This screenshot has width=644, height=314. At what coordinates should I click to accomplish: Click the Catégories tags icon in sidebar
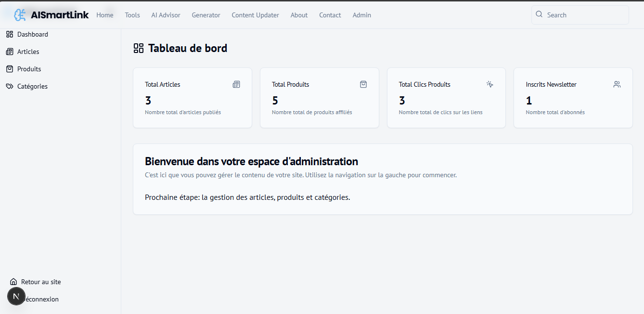tap(10, 86)
